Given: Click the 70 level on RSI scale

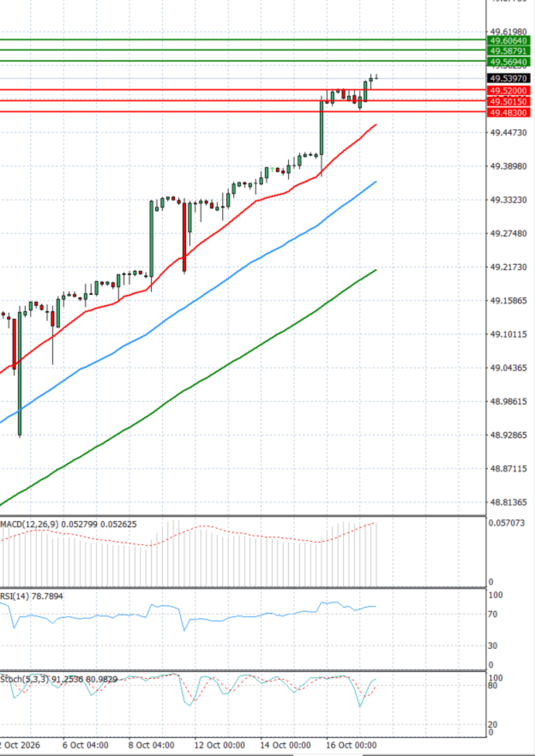Looking at the screenshot, I should (493, 614).
